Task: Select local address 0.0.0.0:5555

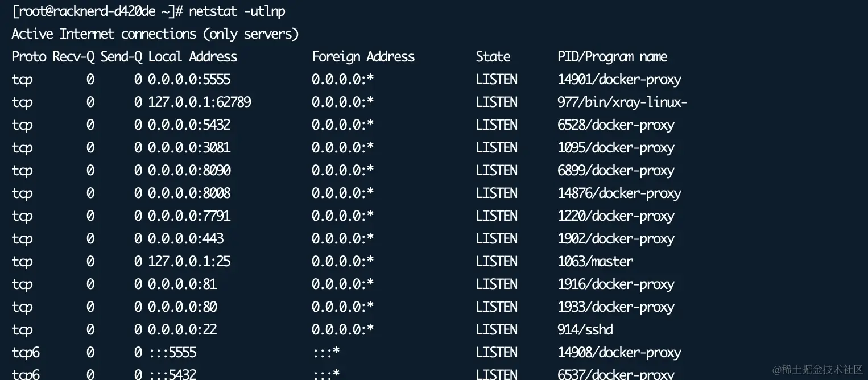Action: point(189,79)
